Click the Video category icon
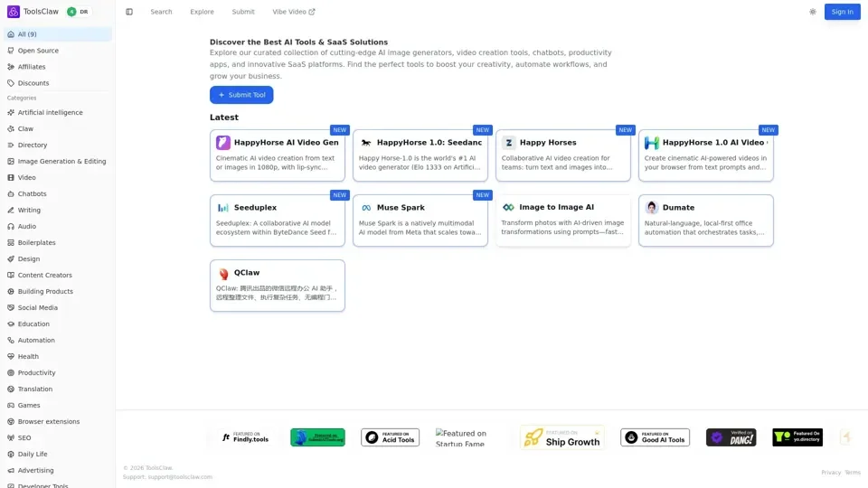The image size is (868, 488). coord(11,178)
